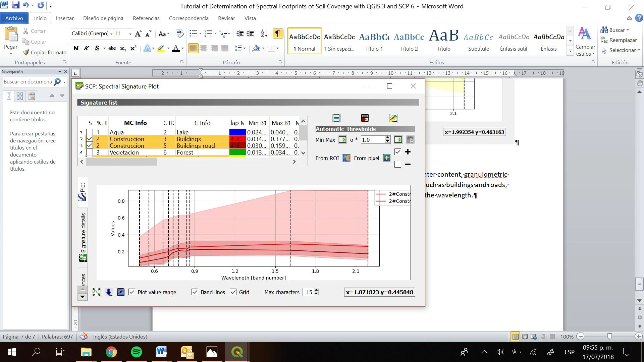Open Buscar dropdown arrow

tap(628, 30)
